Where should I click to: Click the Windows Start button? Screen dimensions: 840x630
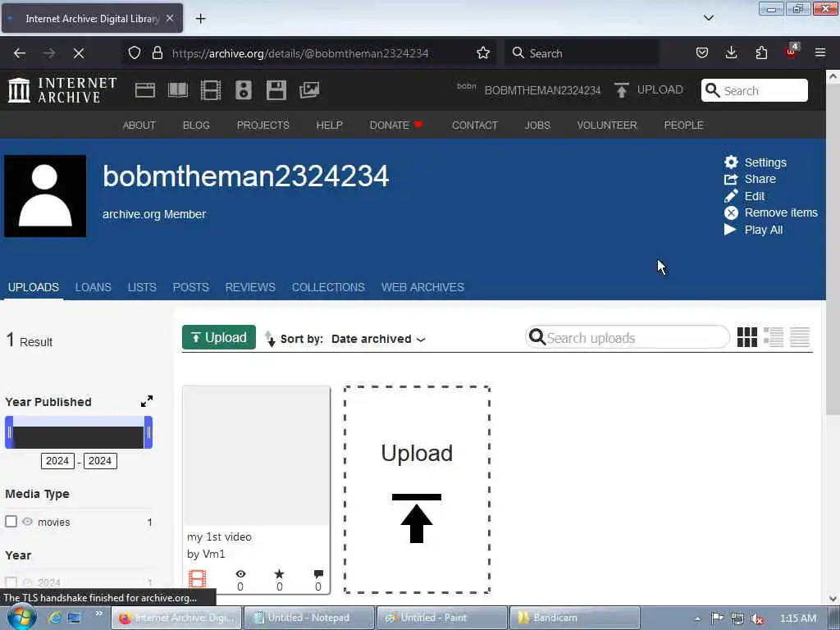point(21,617)
